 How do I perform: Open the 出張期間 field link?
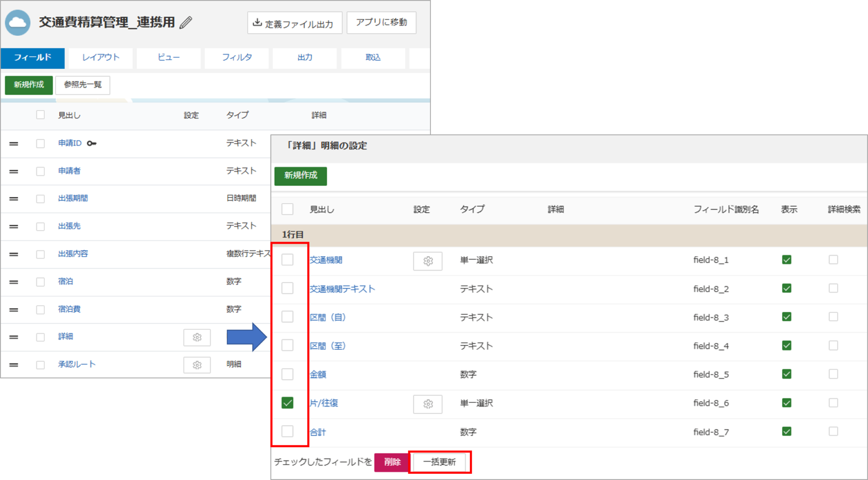73,198
